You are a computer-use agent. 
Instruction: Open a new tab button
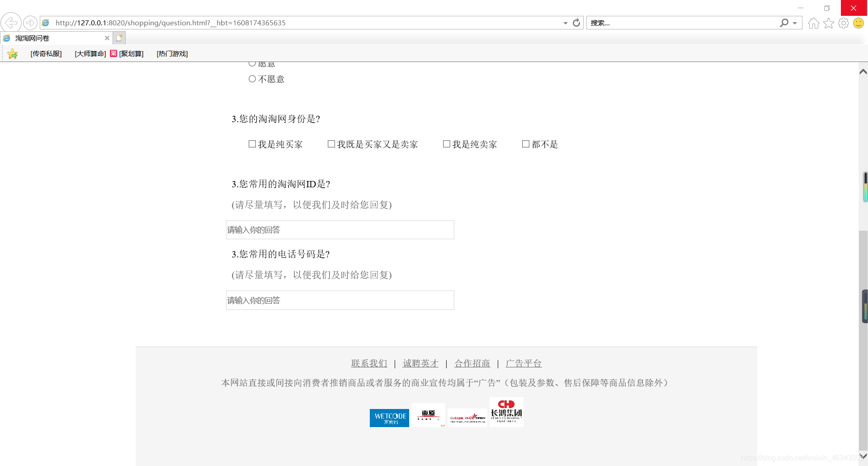click(119, 38)
